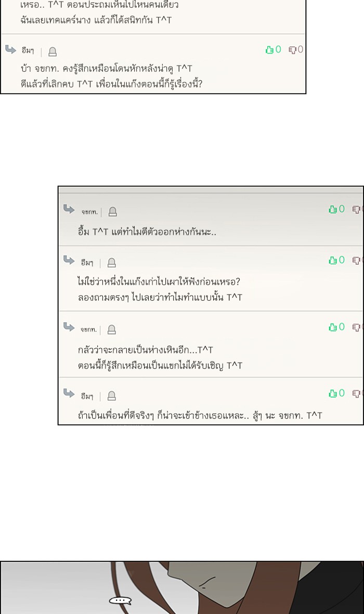Image resolution: width=364 pixels, height=614 pixels.
Task: Report the comment starting 'ไม่ใช่ว่าหนึ่งในแก๊งเก่า'
Action: point(111,263)
